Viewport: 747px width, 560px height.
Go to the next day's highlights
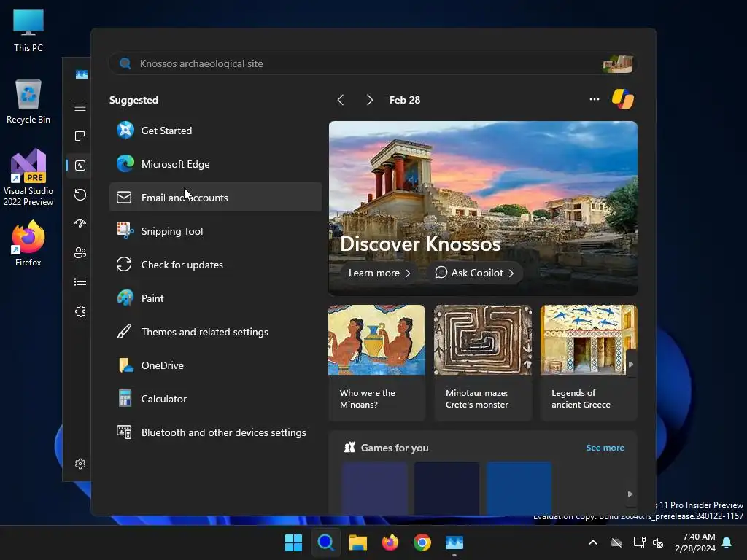pos(369,100)
